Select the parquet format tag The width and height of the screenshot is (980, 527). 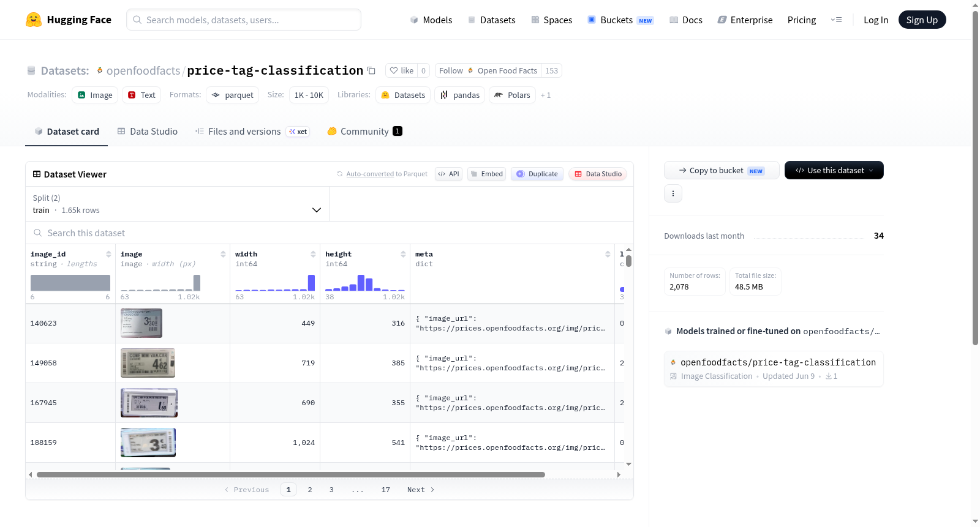pos(232,95)
